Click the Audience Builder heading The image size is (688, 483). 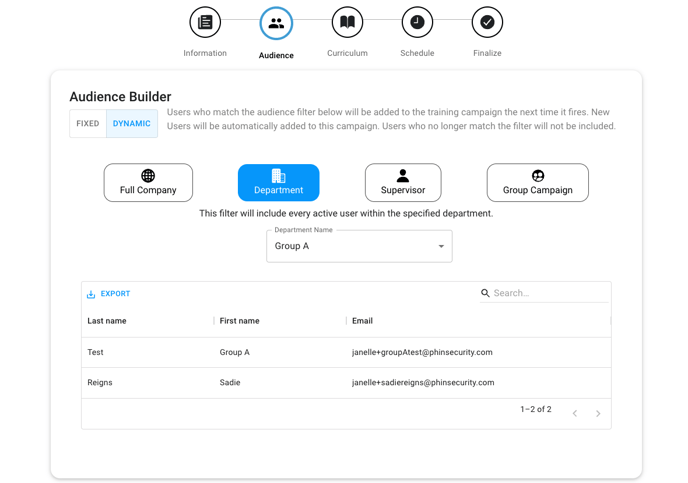coord(120,97)
